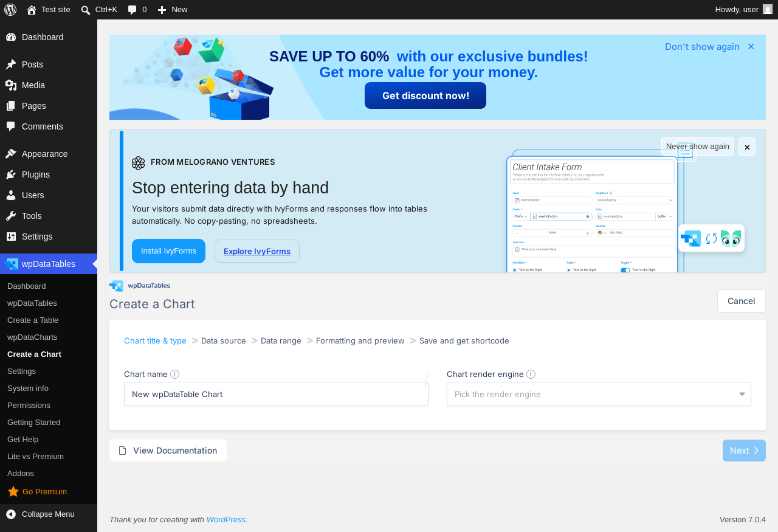Image resolution: width=778 pixels, height=532 pixels.
Task: Click the comments bubble icon in the admin bar
Action: pyautogui.click(x=133, y=10)
